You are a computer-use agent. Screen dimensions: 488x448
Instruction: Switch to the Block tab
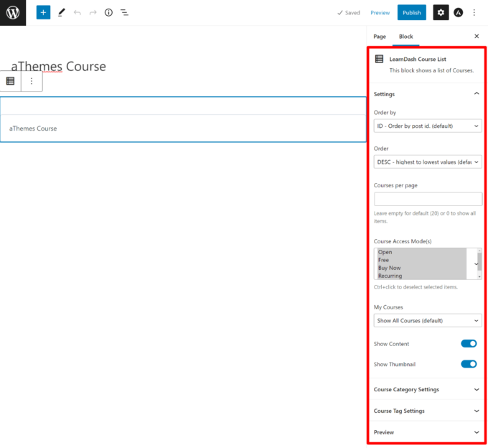point(406,37)
